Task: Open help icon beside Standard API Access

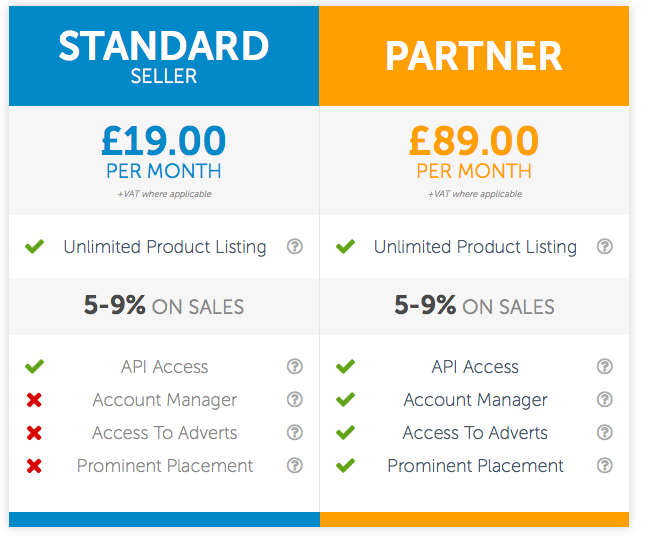Action: tap(294, 366)
